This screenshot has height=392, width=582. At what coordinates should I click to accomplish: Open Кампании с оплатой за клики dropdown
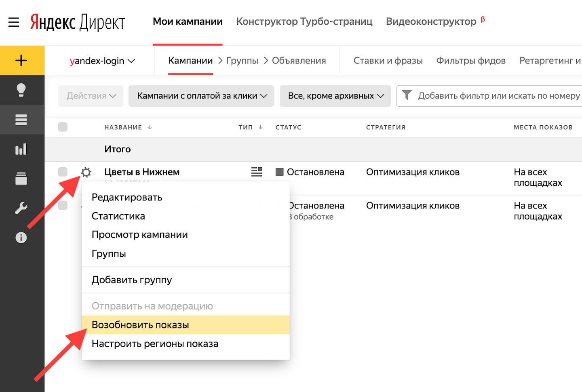201,96
